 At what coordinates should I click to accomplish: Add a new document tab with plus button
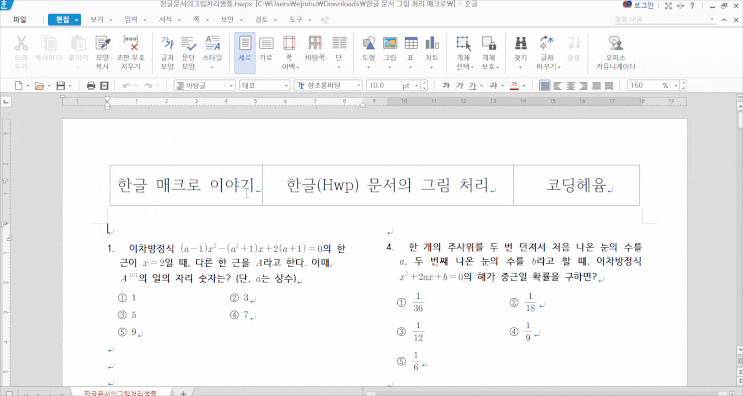pos(183,393)
